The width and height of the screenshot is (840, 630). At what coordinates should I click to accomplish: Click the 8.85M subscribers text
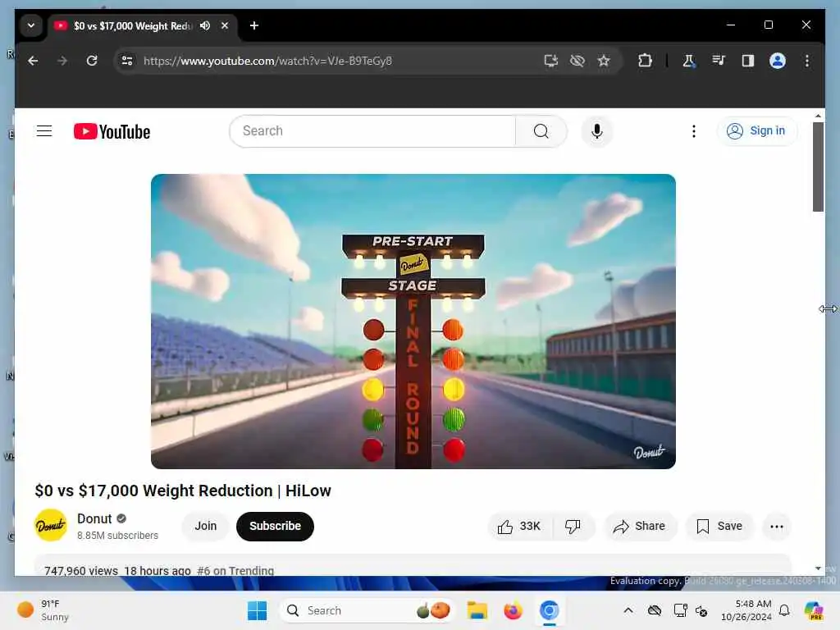coord(117,535)
